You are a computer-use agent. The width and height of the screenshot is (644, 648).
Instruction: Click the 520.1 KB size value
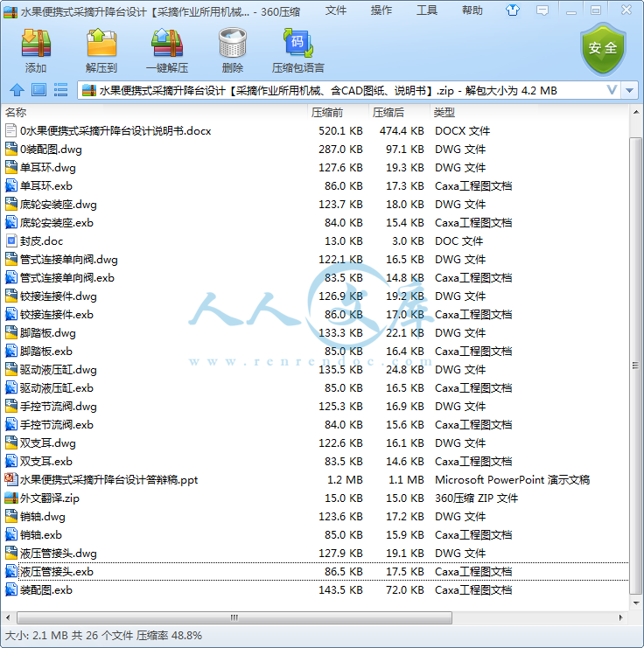[x=340, y=130]
